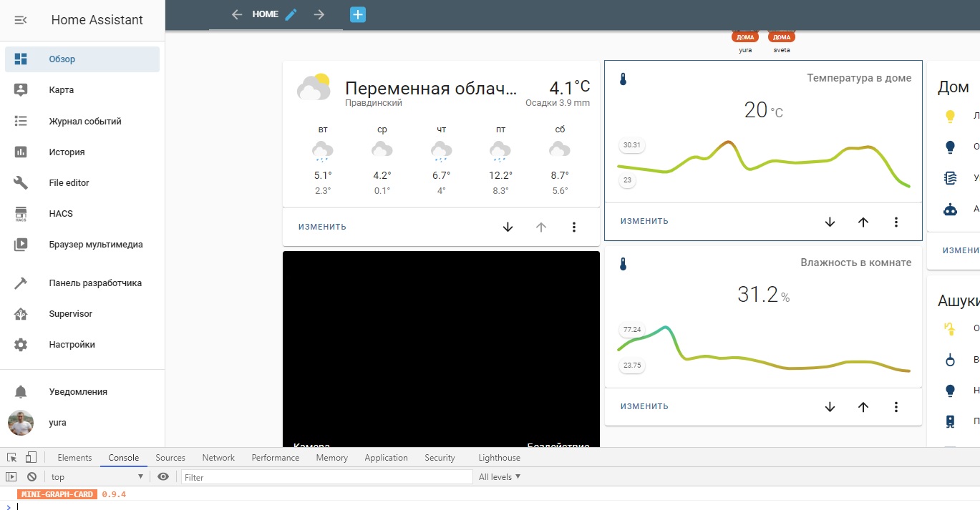Focus the console Filter field
Viewport: 980px width, 510px height.
pyautogui.click(x=326, y=477)
